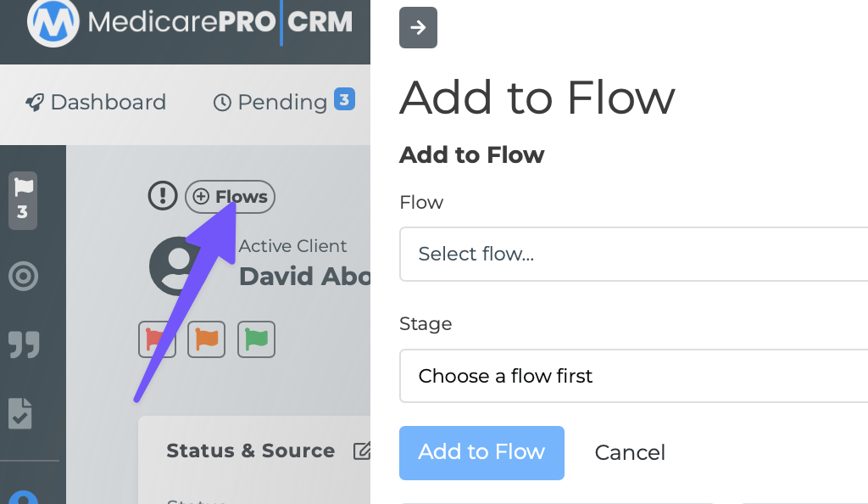
Task: Collapse the Add to Flow panel with the arrow
Action: click(x=418, y=28)
